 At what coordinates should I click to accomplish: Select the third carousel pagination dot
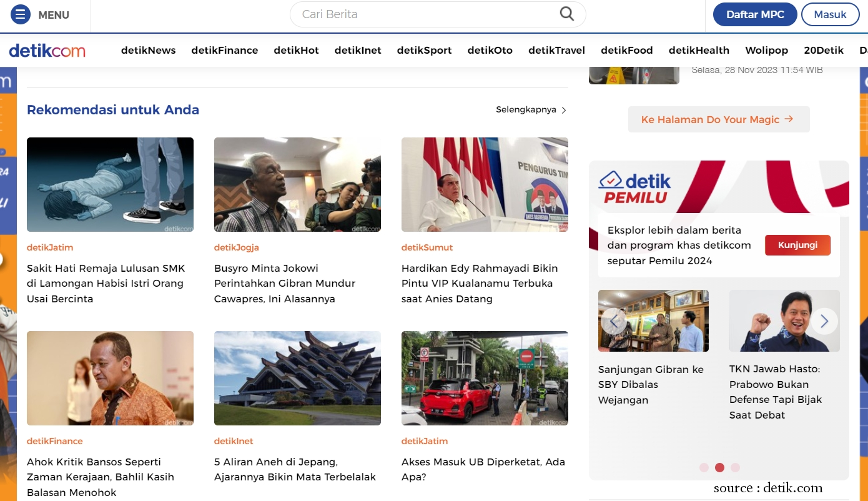click(x=735, y=467)
